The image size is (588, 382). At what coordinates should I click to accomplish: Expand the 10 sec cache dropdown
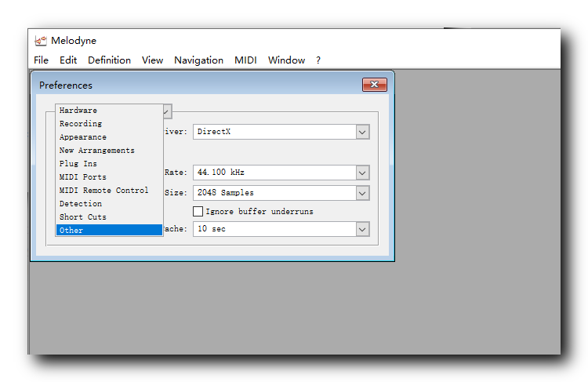click(362, 229)
